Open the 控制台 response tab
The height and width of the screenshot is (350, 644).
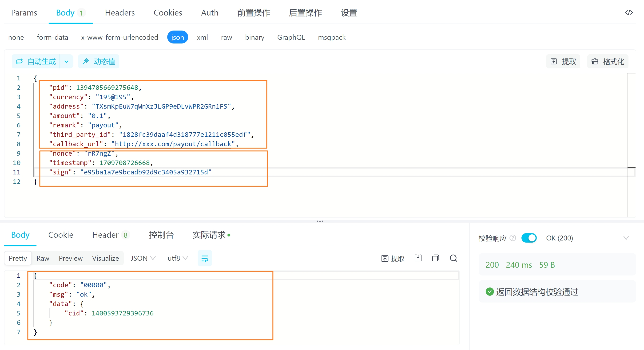pyautogui.click(x=161, y=235)
